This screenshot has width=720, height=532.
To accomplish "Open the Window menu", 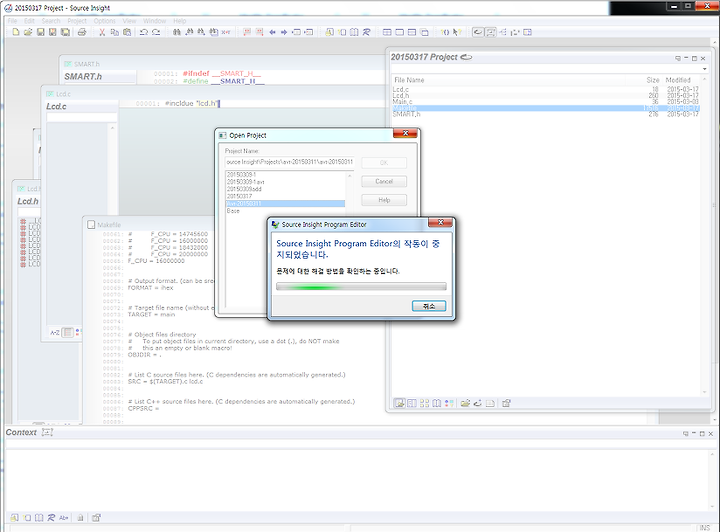I will 154,21.
